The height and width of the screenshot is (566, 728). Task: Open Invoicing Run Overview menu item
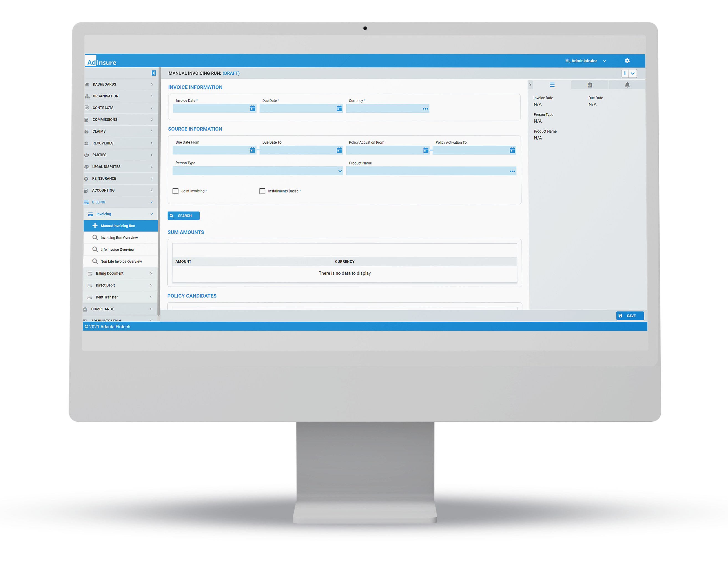click(119, 237)
